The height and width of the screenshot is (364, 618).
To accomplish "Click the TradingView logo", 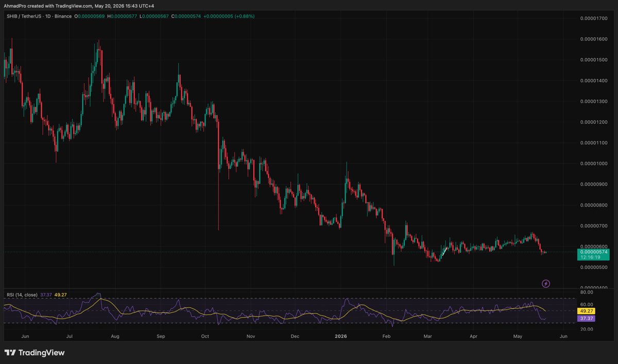I will click(35, 353).
